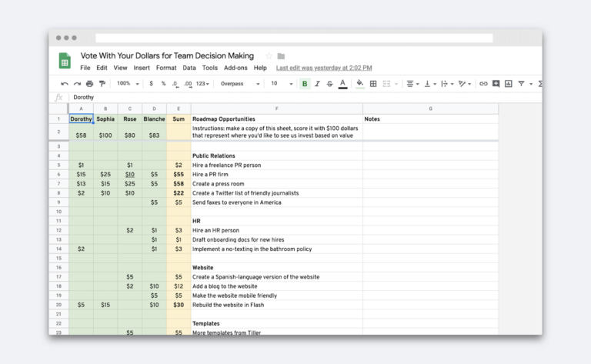Open the Last edit was yesterday link

click(324, 68)
